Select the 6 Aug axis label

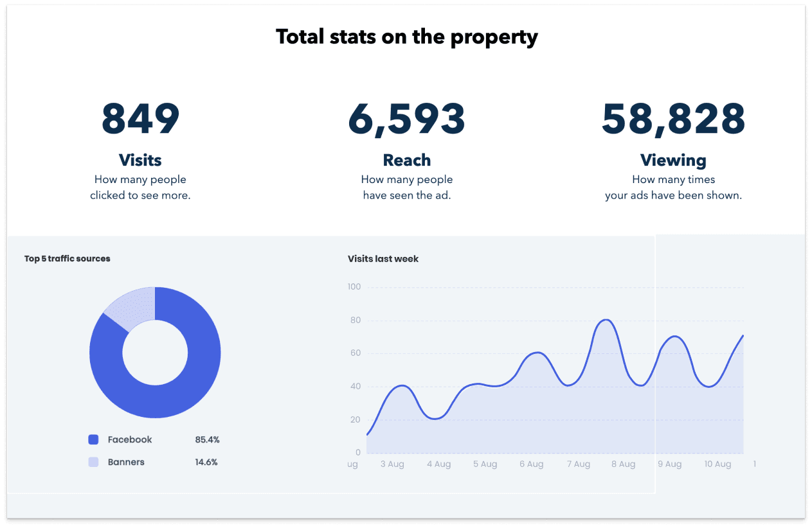[532, 464]
